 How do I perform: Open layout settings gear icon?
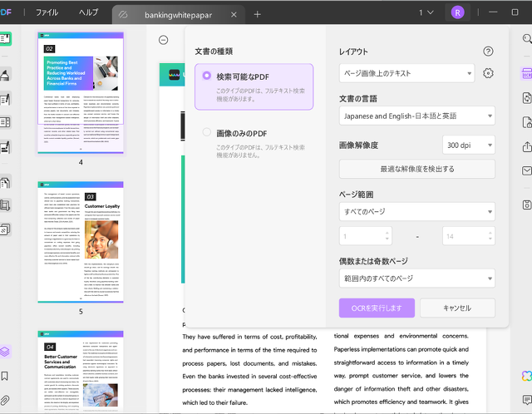click(488, 74)
